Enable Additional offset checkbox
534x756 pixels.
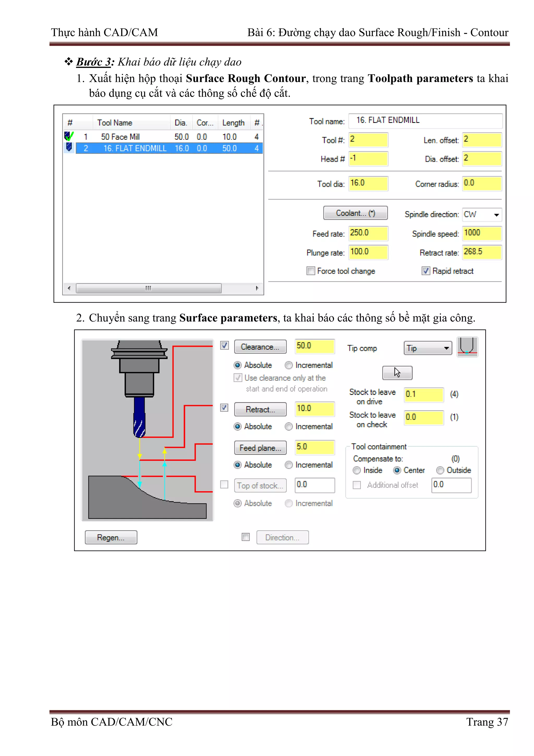click(357, 485)
